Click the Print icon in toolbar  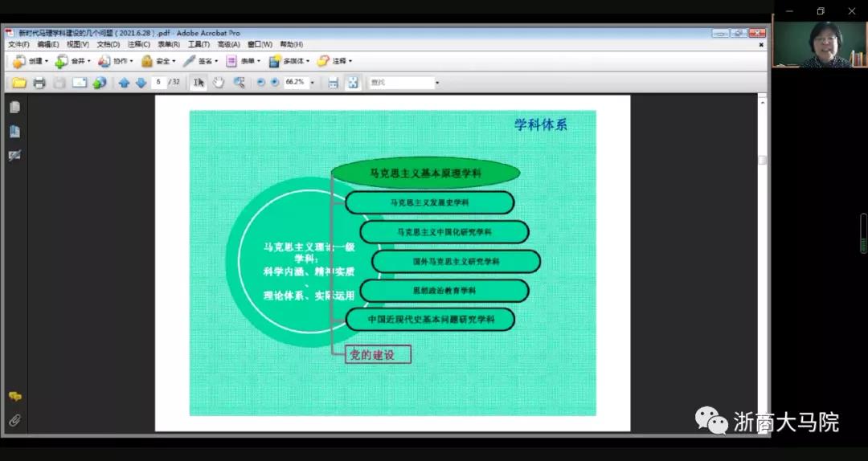click(x=39, y=83)
